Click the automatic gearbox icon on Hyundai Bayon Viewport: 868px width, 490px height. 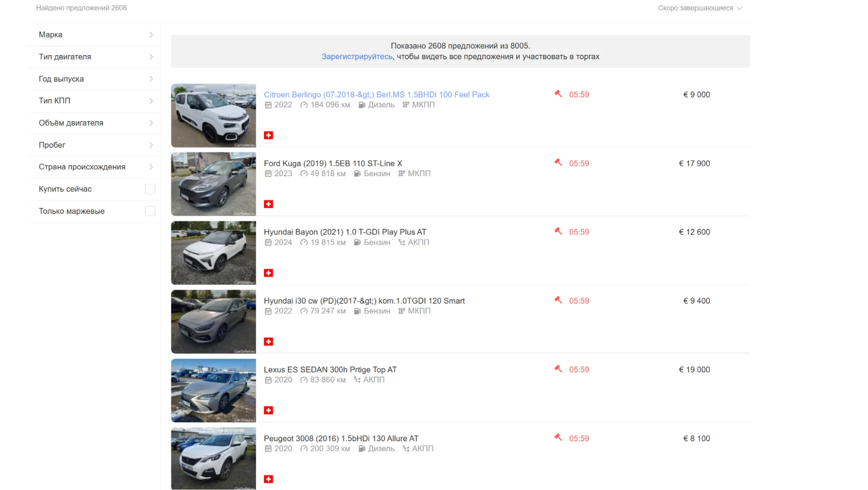[x=402, y=242]
